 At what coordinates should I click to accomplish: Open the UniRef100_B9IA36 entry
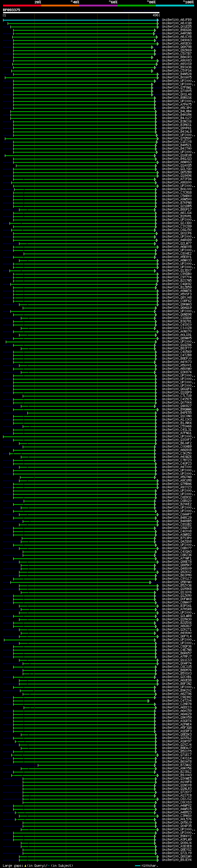[x=177, y=67]
